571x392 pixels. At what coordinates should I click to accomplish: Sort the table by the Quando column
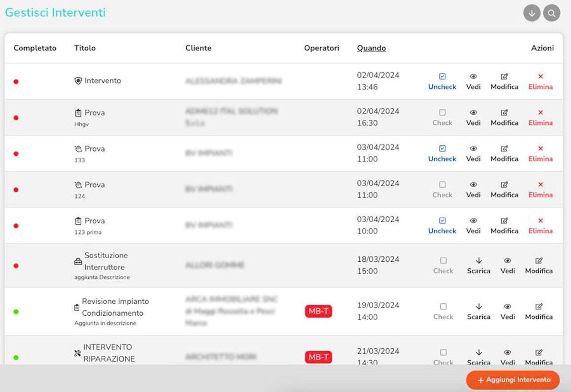(371, 48)
